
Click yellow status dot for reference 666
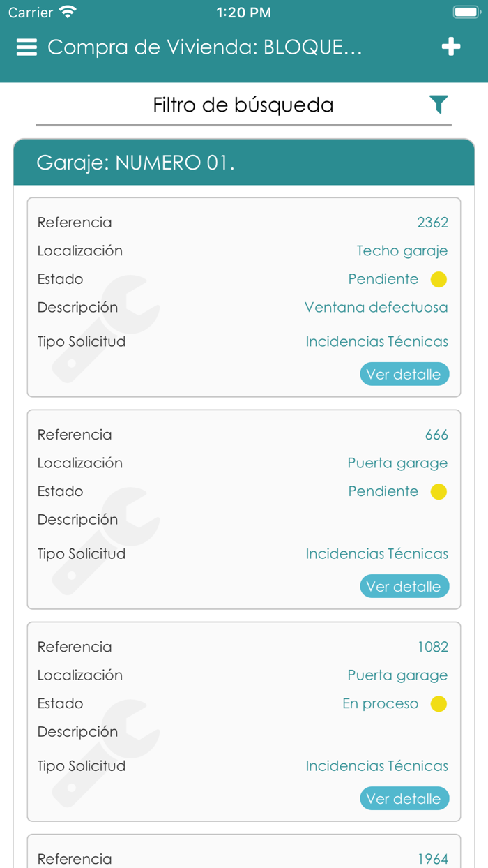pos(439,492)
